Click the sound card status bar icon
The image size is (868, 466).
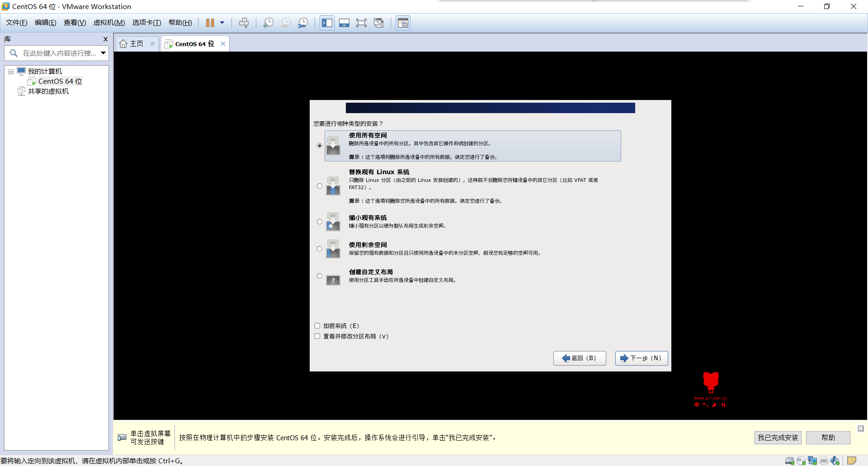835,461
